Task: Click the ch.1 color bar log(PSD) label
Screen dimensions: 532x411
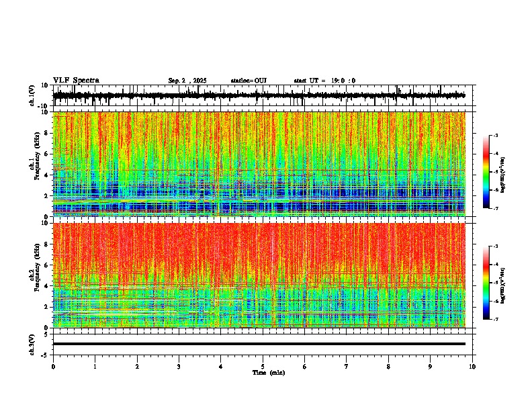Action: (503, 175)
